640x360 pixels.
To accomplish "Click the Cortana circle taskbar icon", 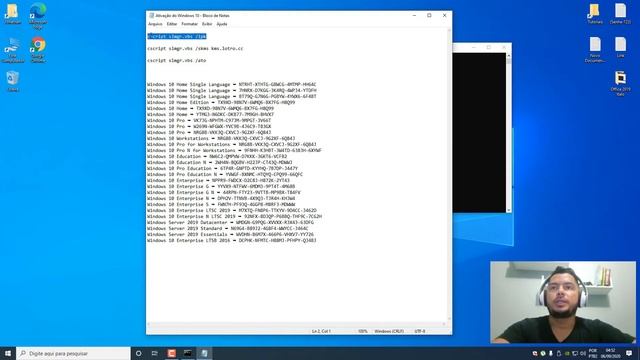I will click(x=138, y=353).
